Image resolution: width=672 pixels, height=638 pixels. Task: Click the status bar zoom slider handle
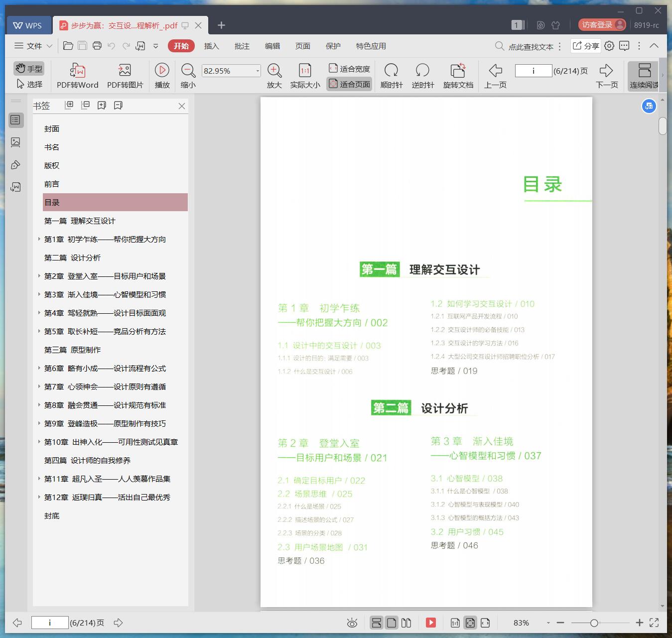click(x=594, y=623)
